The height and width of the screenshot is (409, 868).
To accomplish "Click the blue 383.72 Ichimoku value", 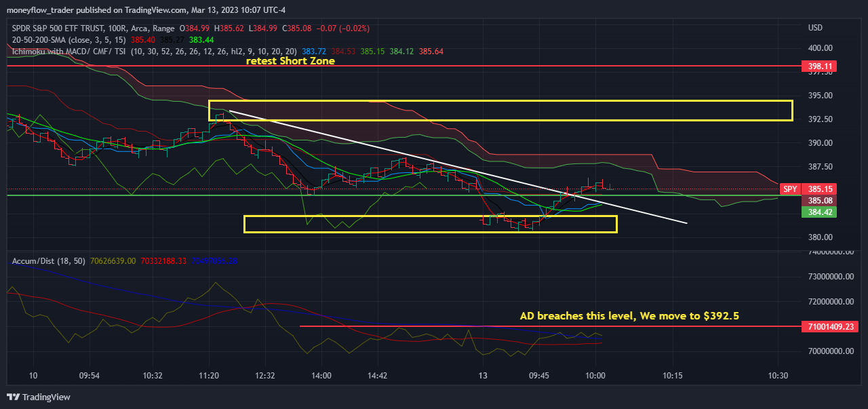I will click(314, 52).
